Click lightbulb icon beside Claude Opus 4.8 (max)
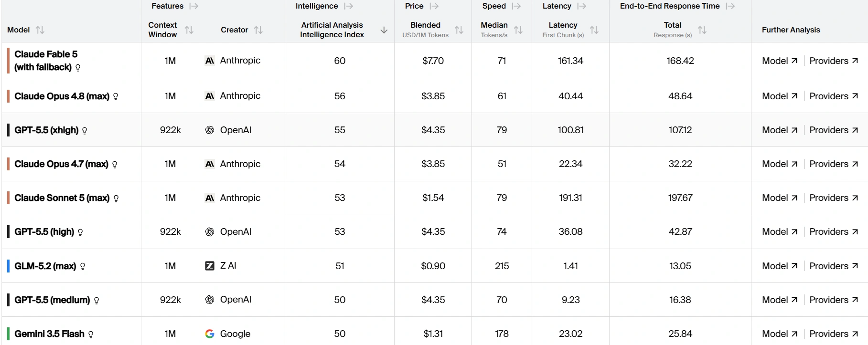The height and width of the screenshot is (345, 868). (116, 96)
